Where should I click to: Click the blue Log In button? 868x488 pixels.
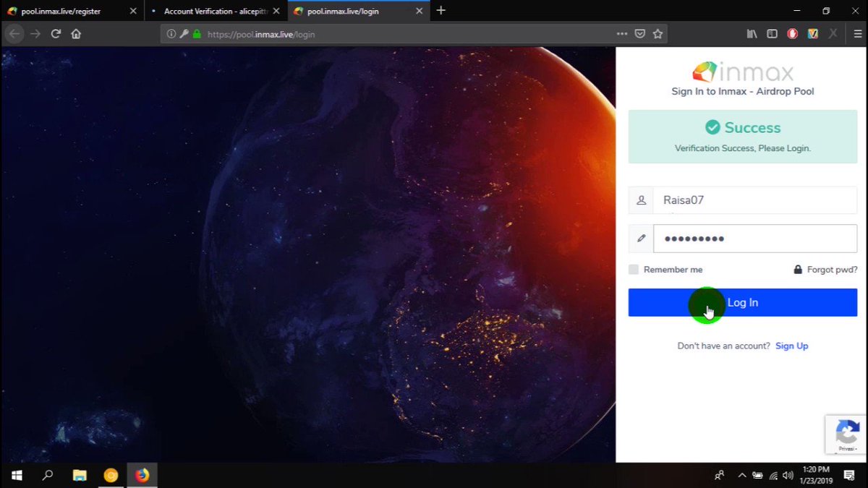tap(743, 302)
